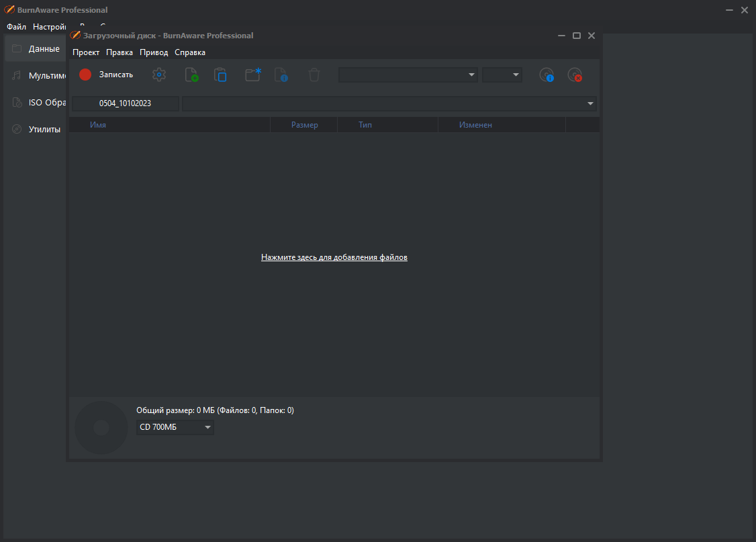Click the trash delete icon
The image size is (756, 542).
click(x=314, y=75)
